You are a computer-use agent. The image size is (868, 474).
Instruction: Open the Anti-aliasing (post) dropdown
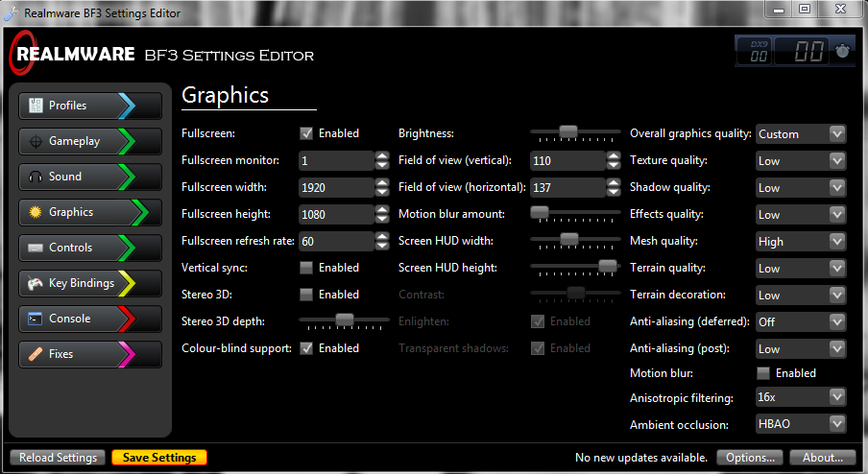pyautogui.click(x=801, y=348)
